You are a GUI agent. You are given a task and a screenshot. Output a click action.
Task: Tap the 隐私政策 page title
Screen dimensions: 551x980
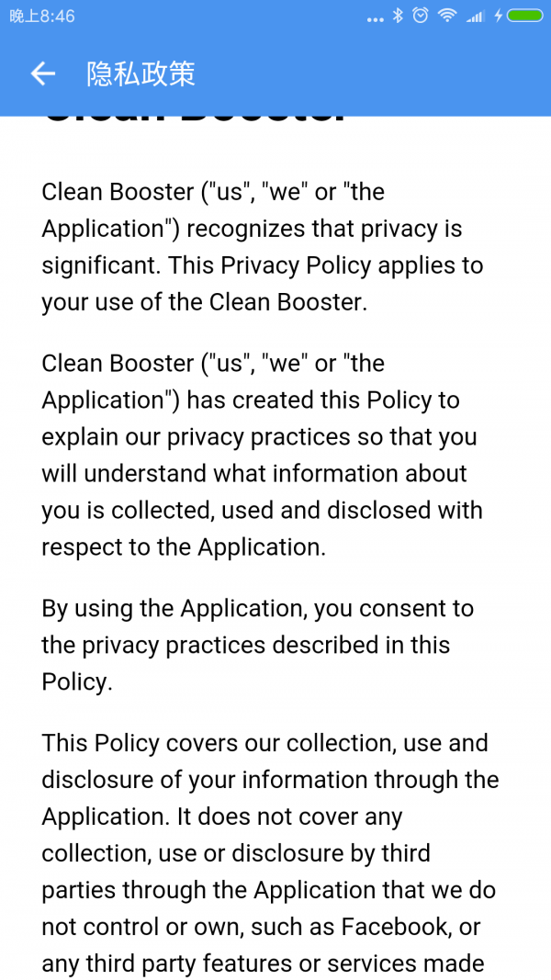click(x=141, y=74)
